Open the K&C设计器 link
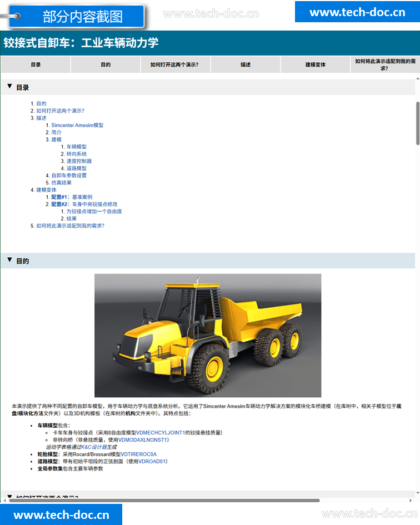The image size is (420, 525). click(94, 447)
